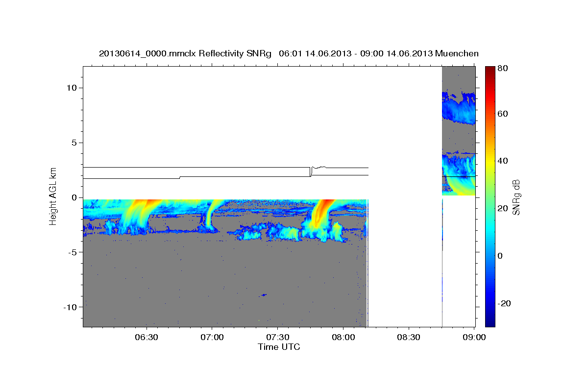Click the colorbar tick label 60
Viewport: 588px width, 392px height.
coord(502,114)
